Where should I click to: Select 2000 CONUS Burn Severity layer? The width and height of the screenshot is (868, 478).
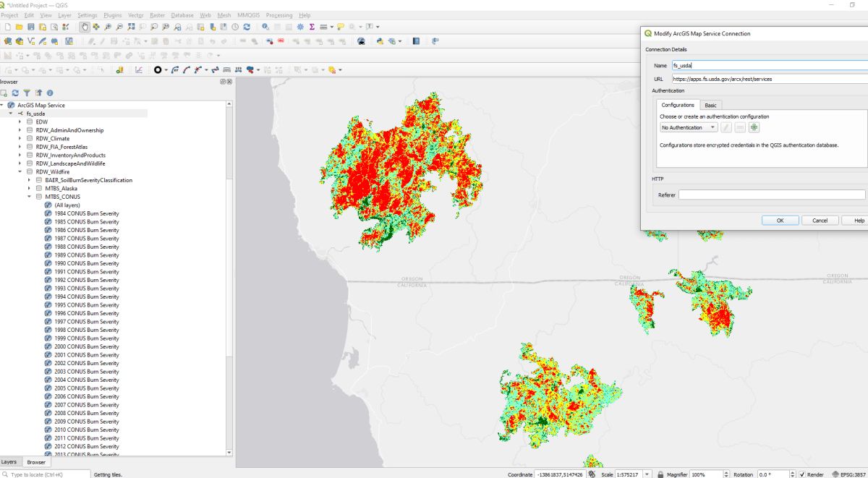(87, 346)
